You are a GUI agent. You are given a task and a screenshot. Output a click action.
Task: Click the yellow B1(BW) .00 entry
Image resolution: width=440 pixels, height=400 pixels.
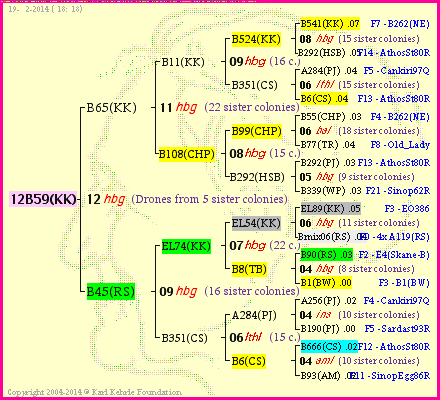point(326,283)
